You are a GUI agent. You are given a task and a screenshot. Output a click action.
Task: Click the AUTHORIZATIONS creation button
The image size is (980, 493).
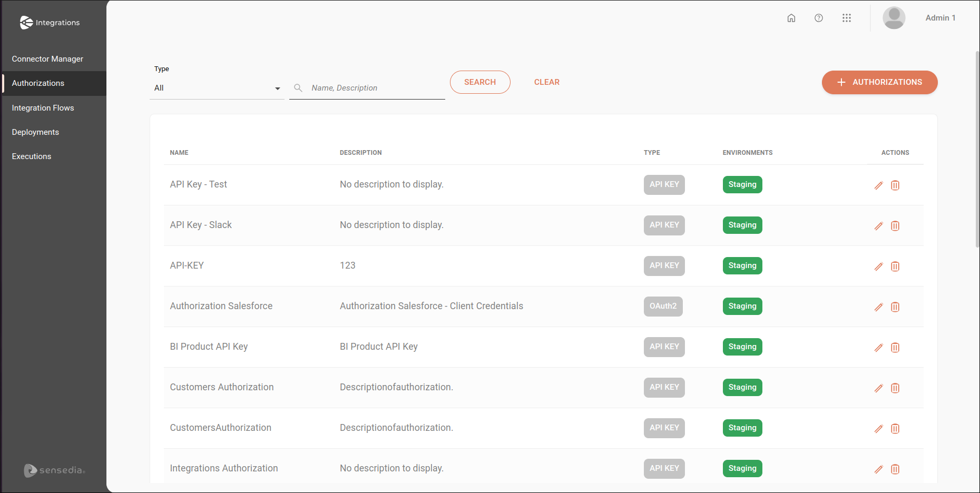[x=879, y=82]
